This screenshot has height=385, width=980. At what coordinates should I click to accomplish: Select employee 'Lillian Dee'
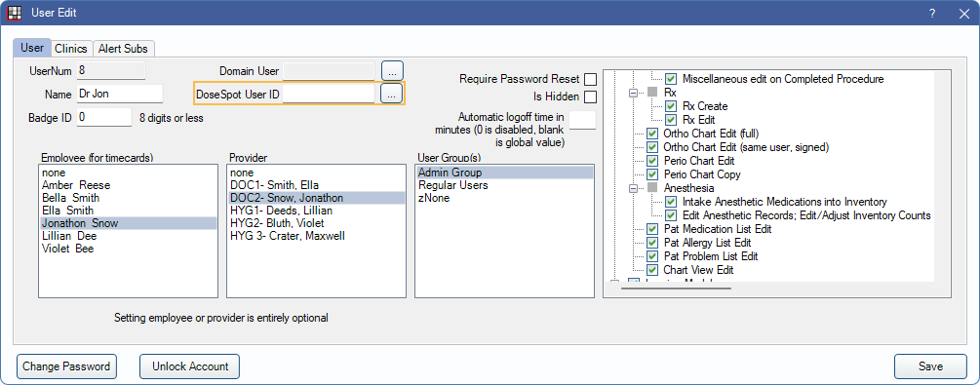point(128,236)
